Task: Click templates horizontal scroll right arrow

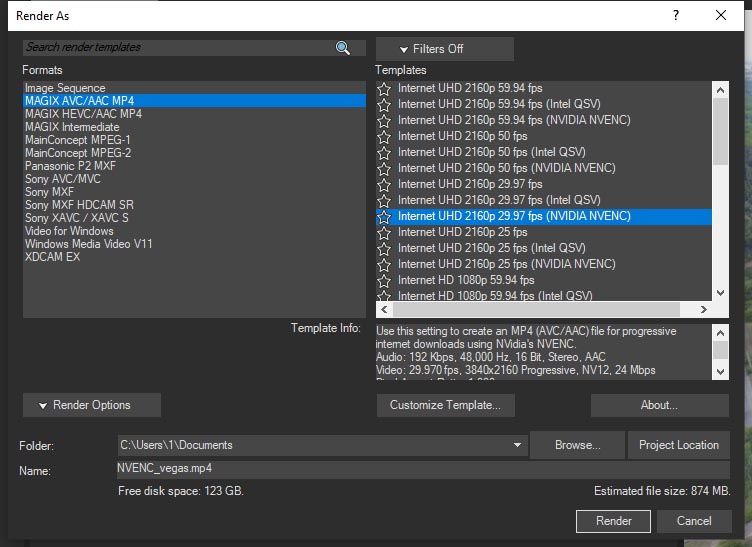Action: click(x=704, y=310)
